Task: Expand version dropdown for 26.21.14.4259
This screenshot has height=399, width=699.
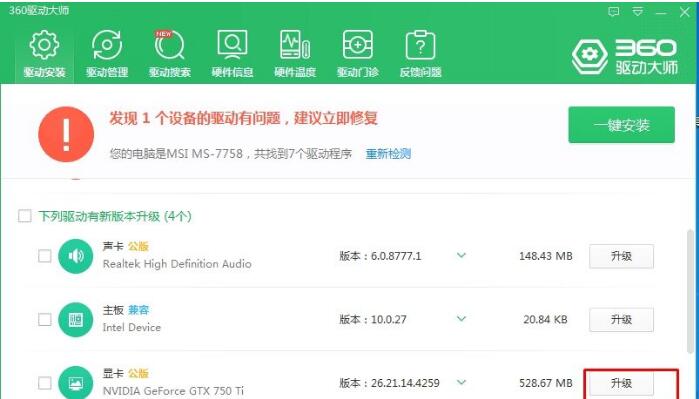Action: pos(461,383)
